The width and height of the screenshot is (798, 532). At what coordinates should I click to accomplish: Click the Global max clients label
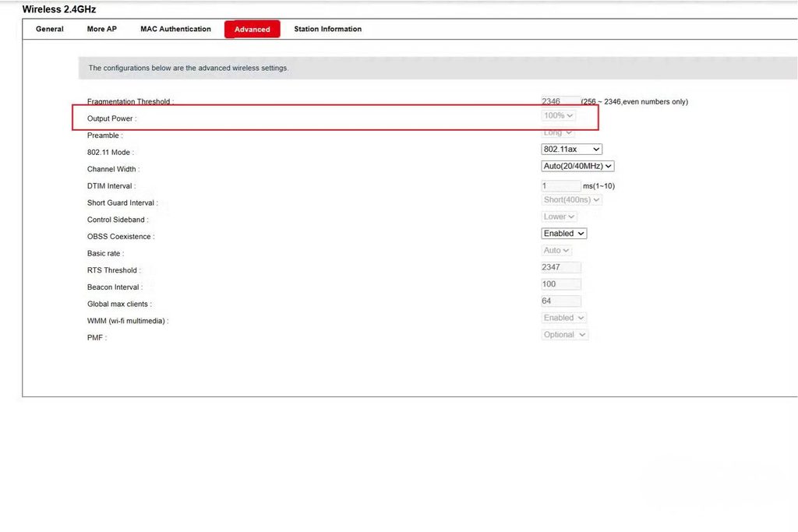click(119, 304)
